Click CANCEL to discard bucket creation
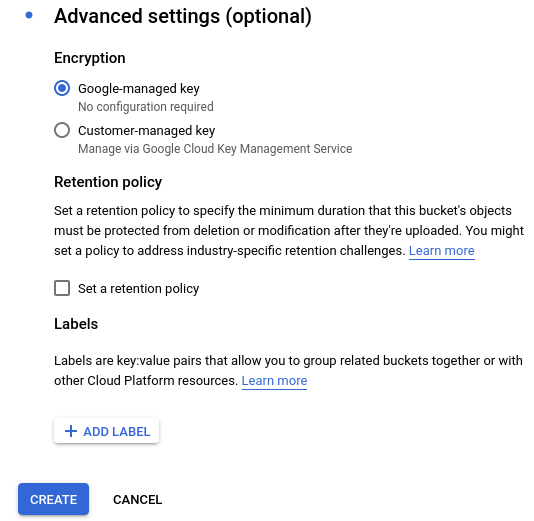Viewport: 534px width, 521px height. pyautogui.click(x=138, y=500)
